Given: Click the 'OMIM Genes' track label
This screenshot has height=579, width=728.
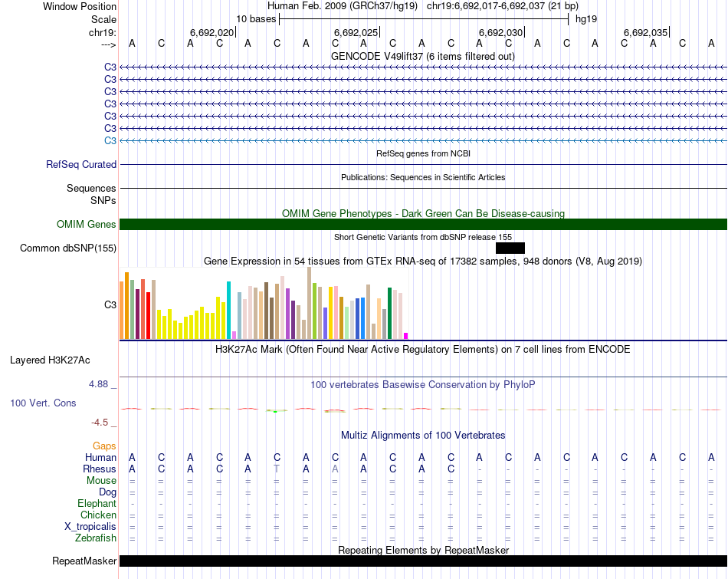Looking at the screenshot, I should [x=87, y=225].
